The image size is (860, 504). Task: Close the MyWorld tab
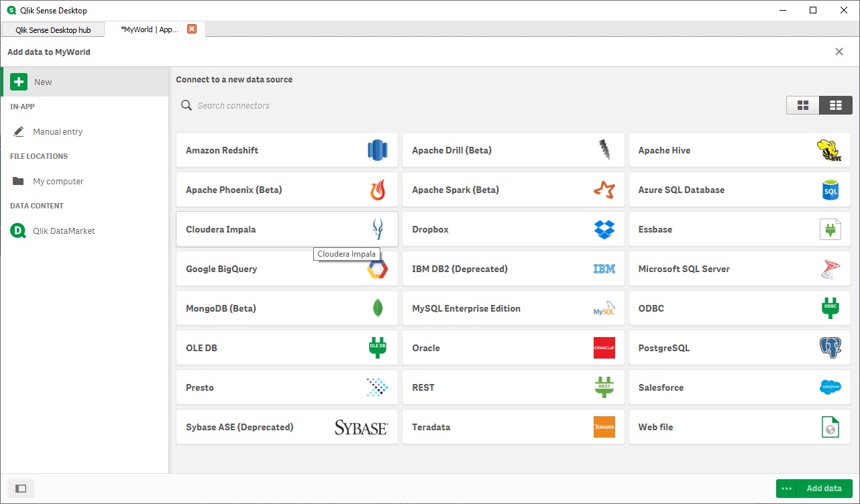coord(192,29)
